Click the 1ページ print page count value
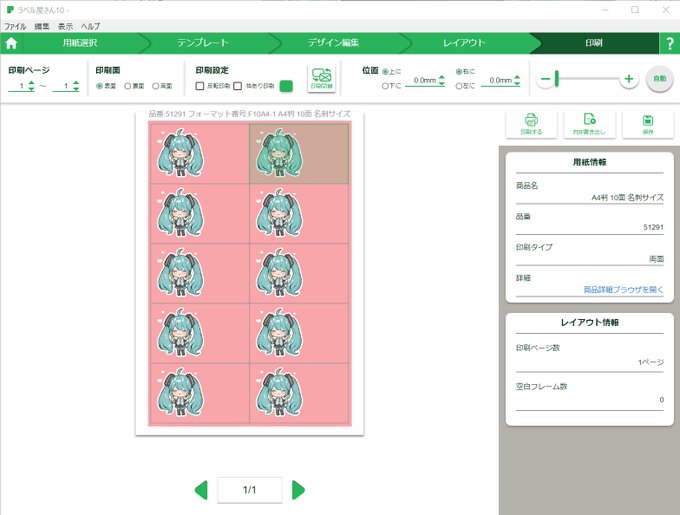 (x=651, y=362)
